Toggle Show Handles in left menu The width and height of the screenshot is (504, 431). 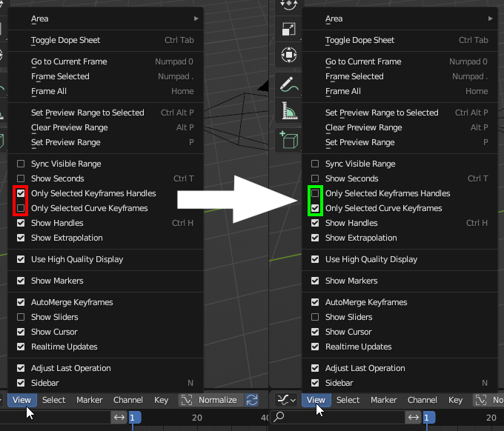[21, 223]
